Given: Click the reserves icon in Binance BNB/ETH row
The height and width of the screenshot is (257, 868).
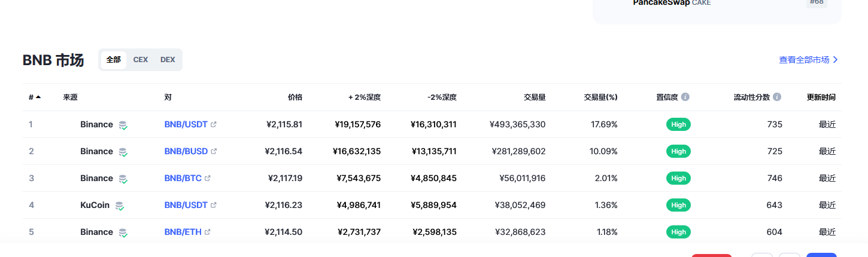Looking at the screenshot, I should tap(123, 232).
